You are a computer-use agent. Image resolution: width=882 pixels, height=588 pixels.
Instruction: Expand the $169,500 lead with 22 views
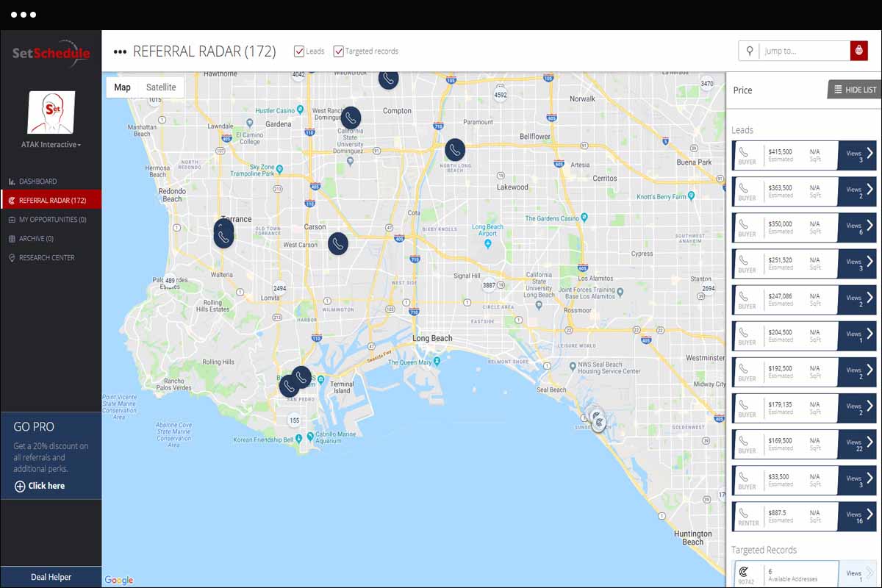(870, 441)
